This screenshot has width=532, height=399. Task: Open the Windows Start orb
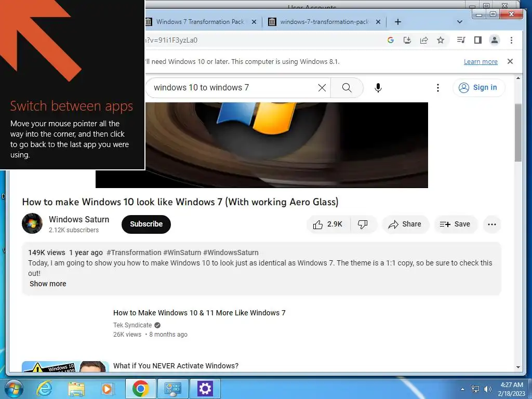tap(14, 389)
